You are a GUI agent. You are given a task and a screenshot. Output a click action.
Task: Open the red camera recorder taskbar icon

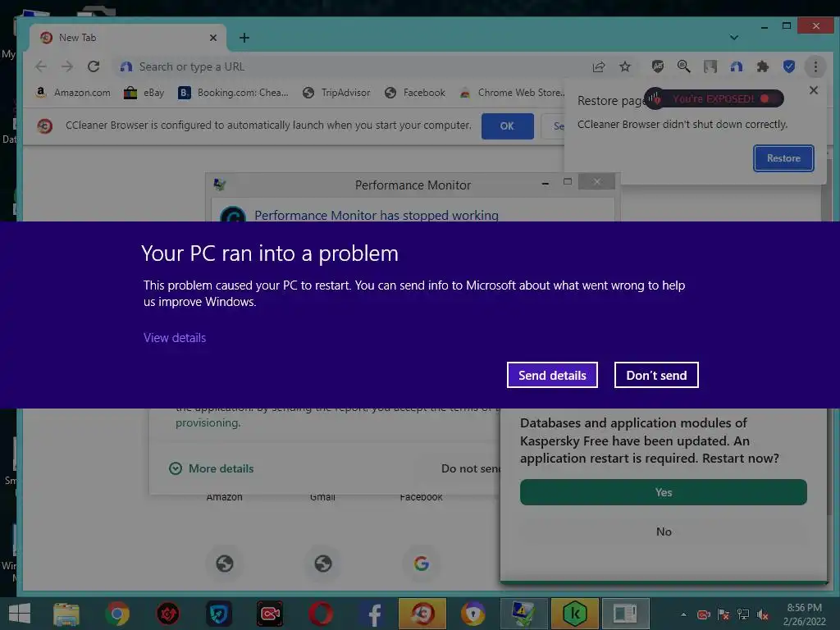pyautogui.click(x=269, y=614)
